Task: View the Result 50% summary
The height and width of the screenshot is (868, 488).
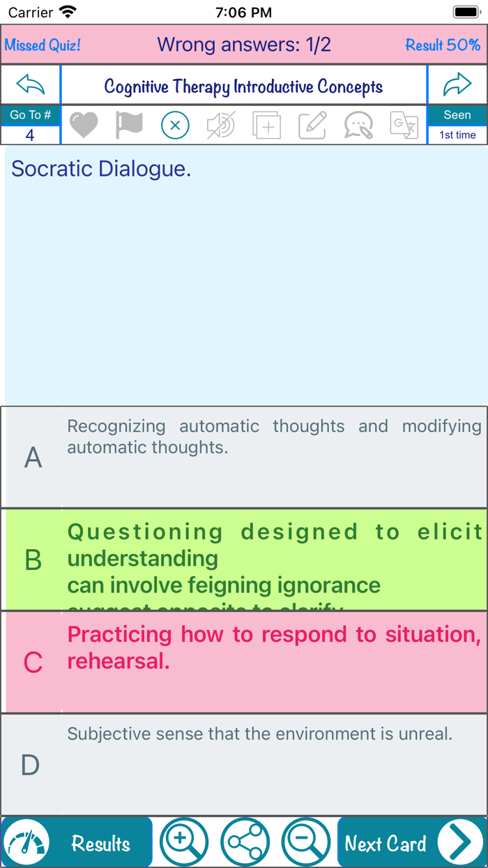Action: (x=443, y=45)
